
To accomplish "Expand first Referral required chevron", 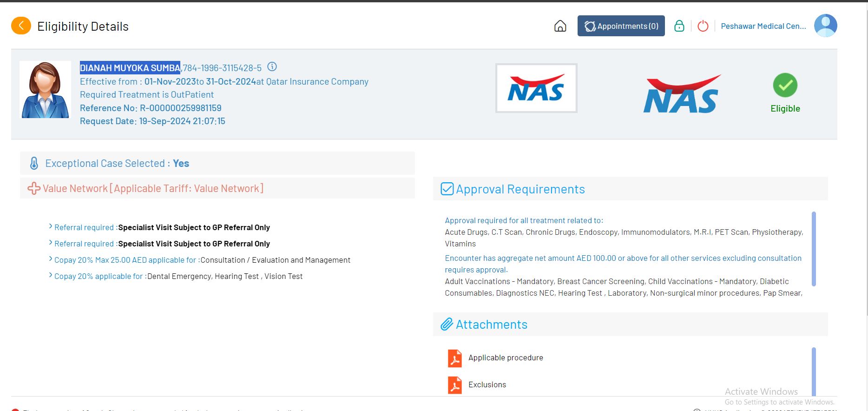I will tap(51, 227).
